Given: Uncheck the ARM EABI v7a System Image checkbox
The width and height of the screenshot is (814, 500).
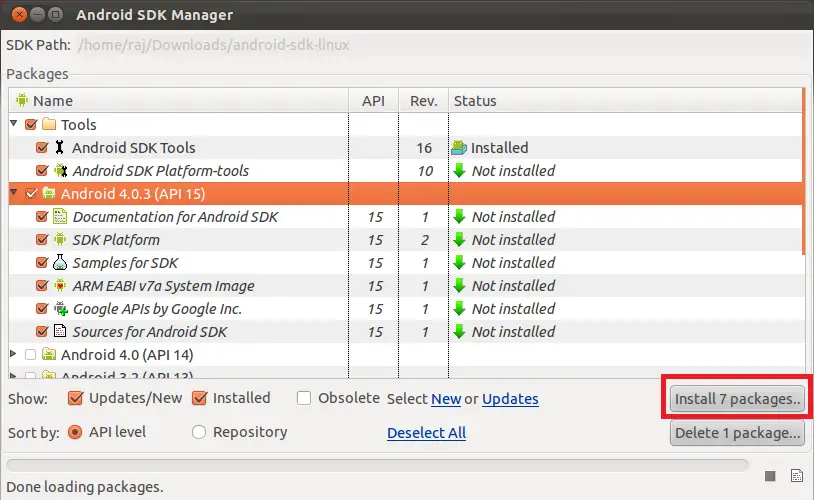Looking at the screenshot, I should pos(42,285).
